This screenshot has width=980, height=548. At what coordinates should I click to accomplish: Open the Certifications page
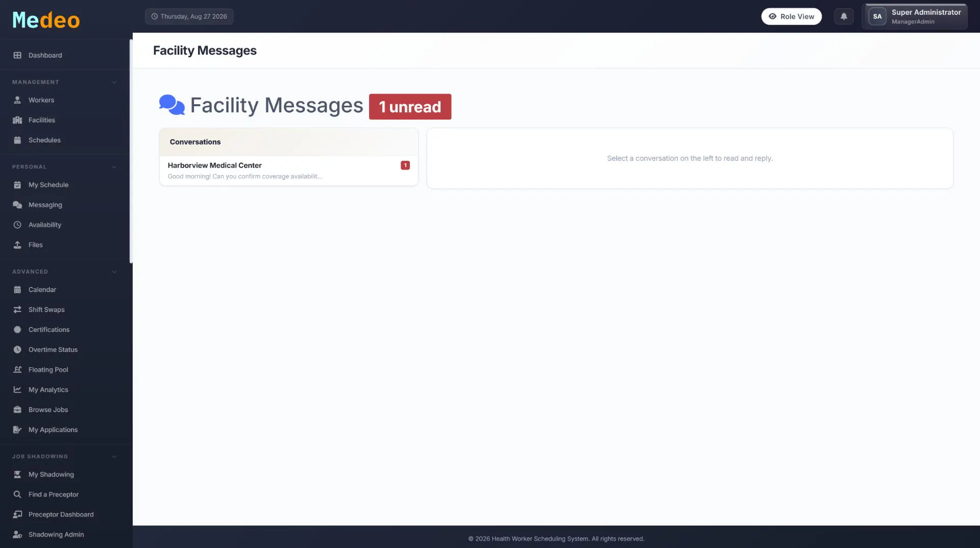click(x=65, y=329)
